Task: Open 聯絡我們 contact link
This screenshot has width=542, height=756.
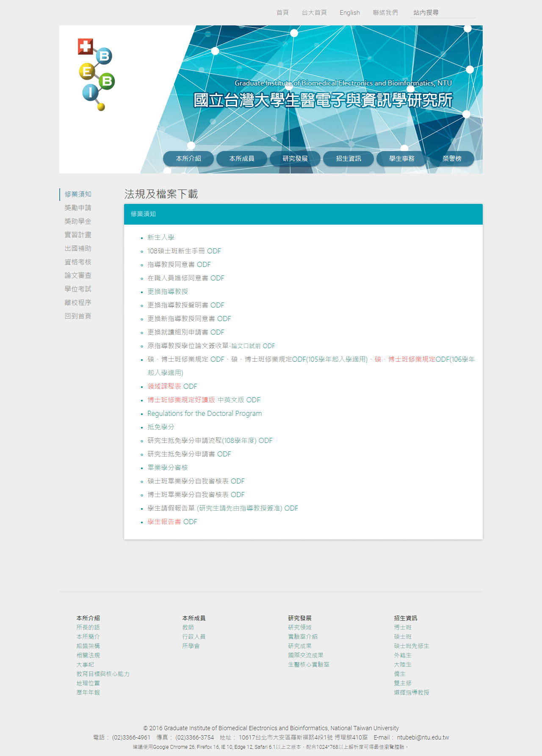Action: 385,13
